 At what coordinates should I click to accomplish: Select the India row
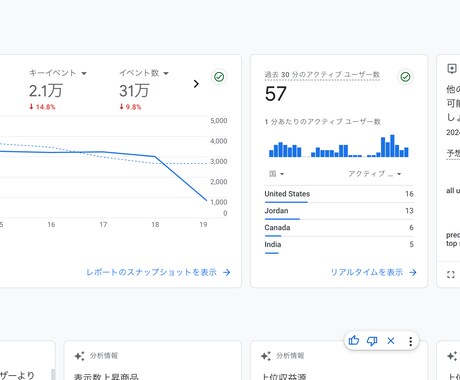[x=339, y=245]
